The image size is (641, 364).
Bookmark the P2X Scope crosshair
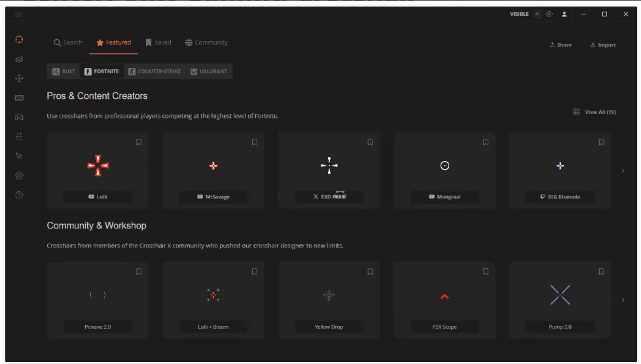[486, 272]
